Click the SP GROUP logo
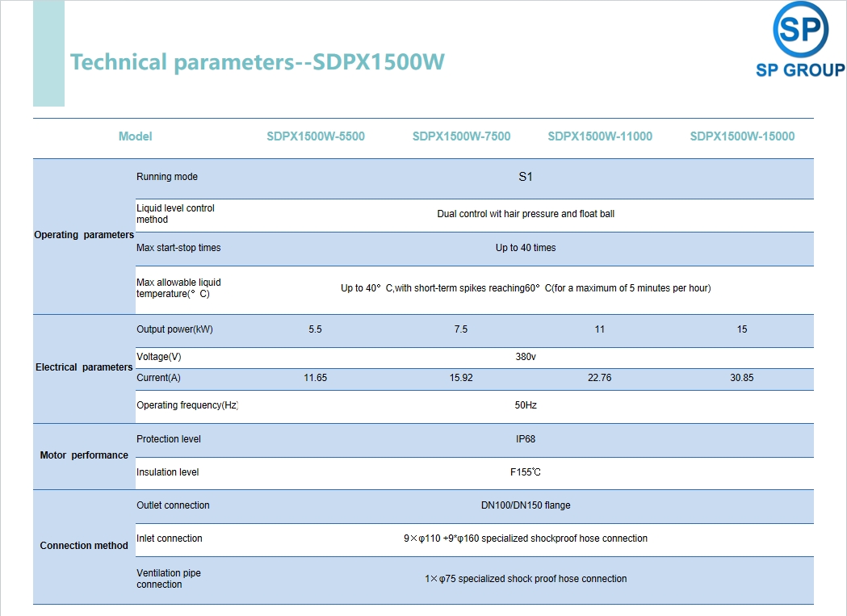 800,40
